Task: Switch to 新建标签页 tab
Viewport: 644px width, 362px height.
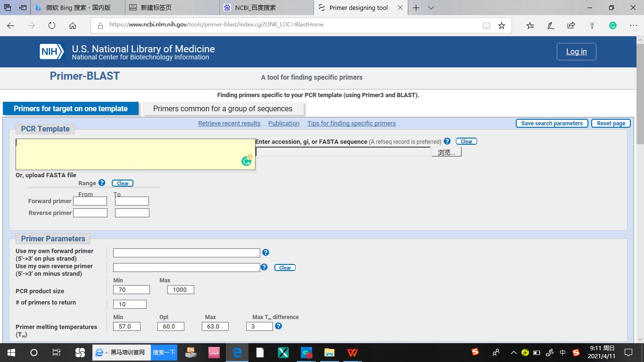Action: pyautogui.click(x=172, y=8)
